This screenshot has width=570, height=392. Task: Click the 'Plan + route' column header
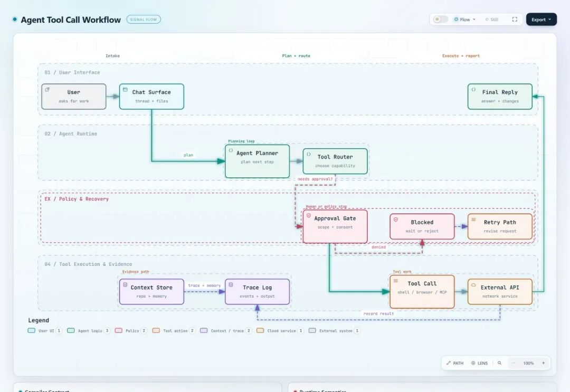click(296, 56)
